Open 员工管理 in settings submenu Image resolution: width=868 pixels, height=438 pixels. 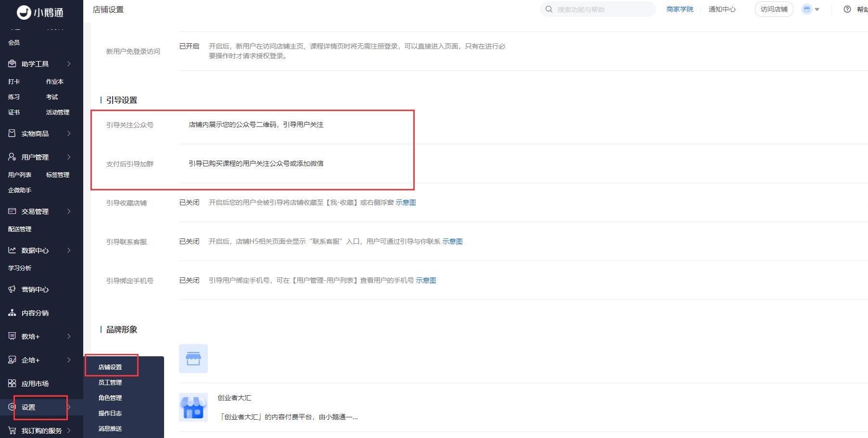pos(110,383)
